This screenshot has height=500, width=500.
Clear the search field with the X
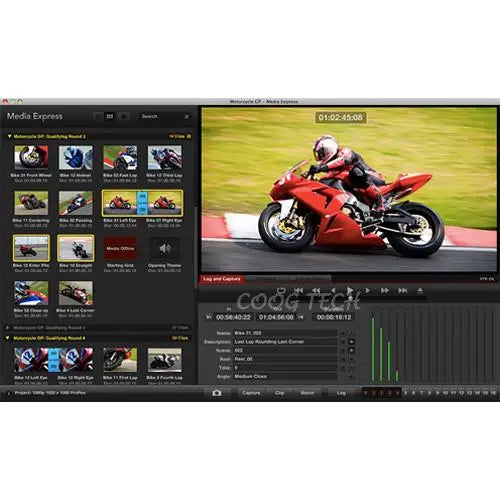[187, 116]
